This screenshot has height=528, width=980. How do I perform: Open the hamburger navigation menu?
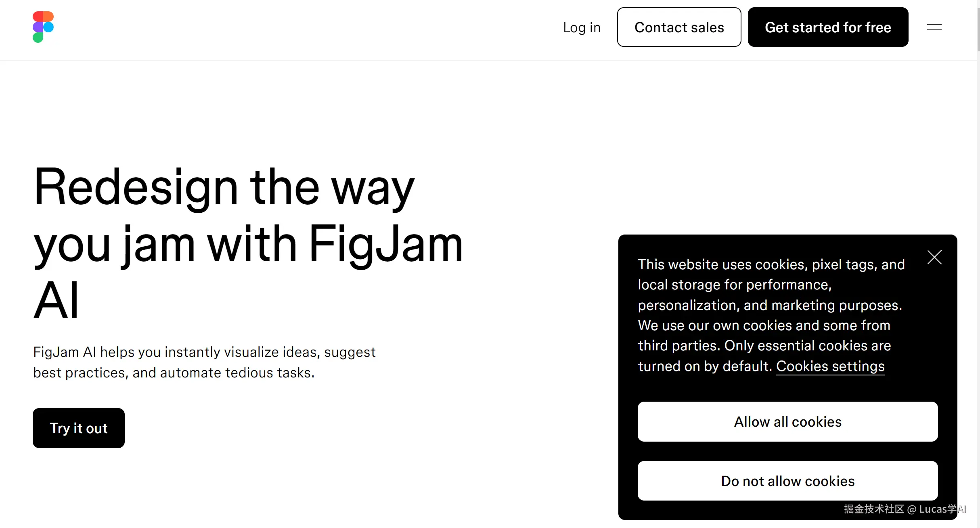click(x=934, y=27)
